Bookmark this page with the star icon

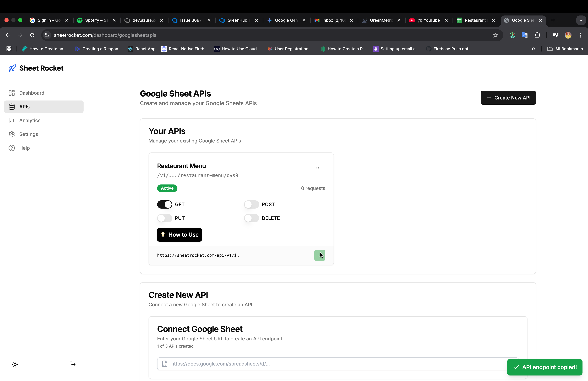click(x=495, y=35)
